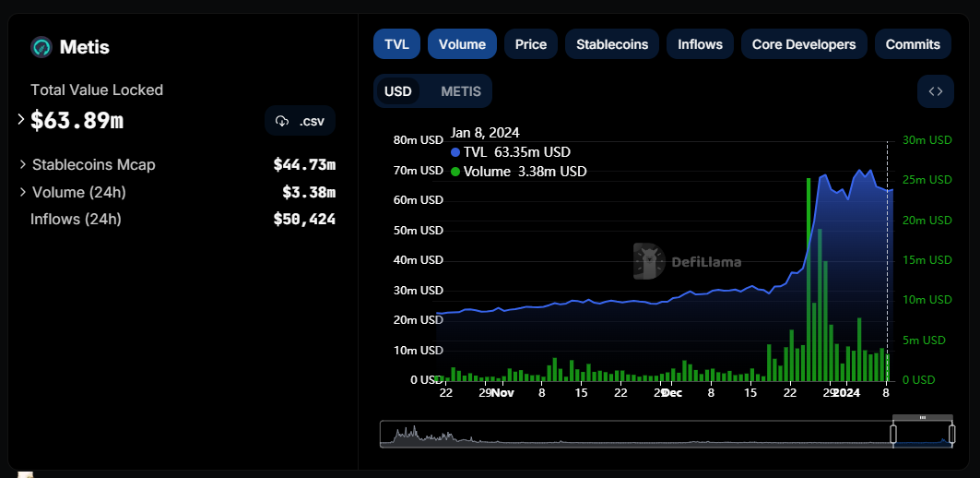Toggle the Volume chart metric
Screen dimensions: 980x478
pos(463,44)
